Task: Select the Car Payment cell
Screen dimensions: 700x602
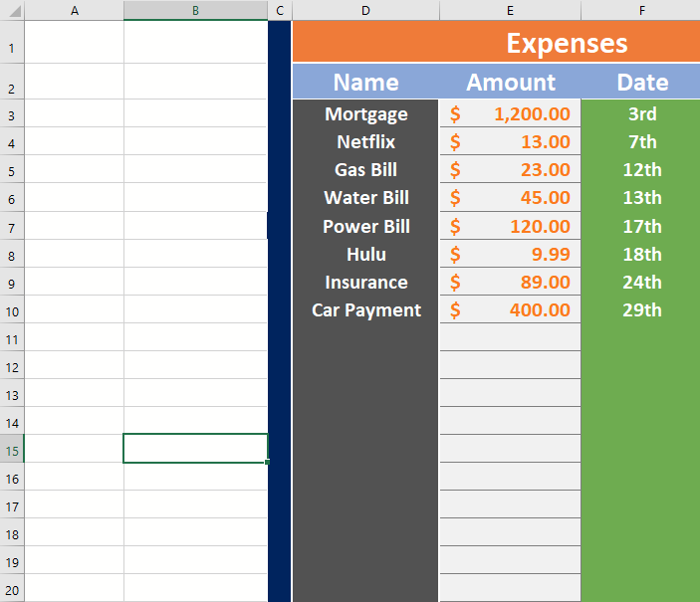Action: coord(365,309)
